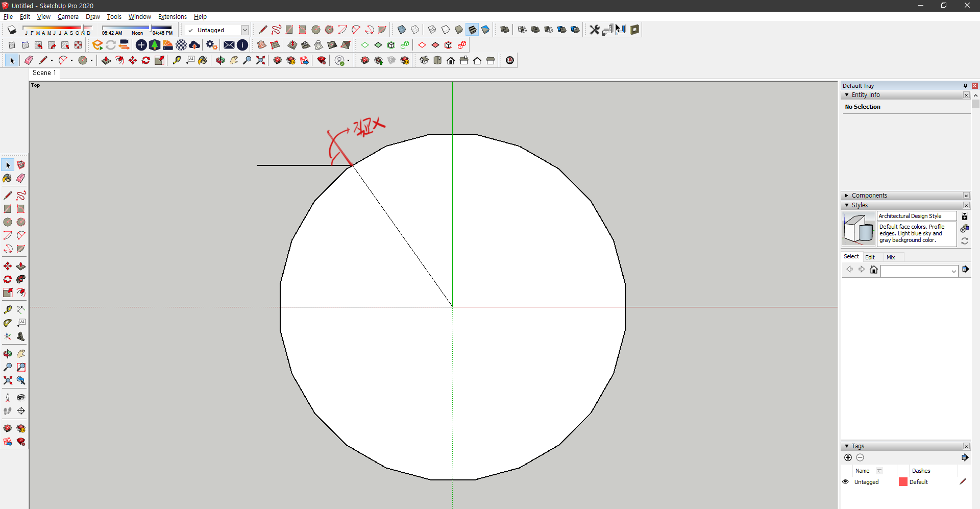Select the Walk footprints tool

[x=8, y=411]
